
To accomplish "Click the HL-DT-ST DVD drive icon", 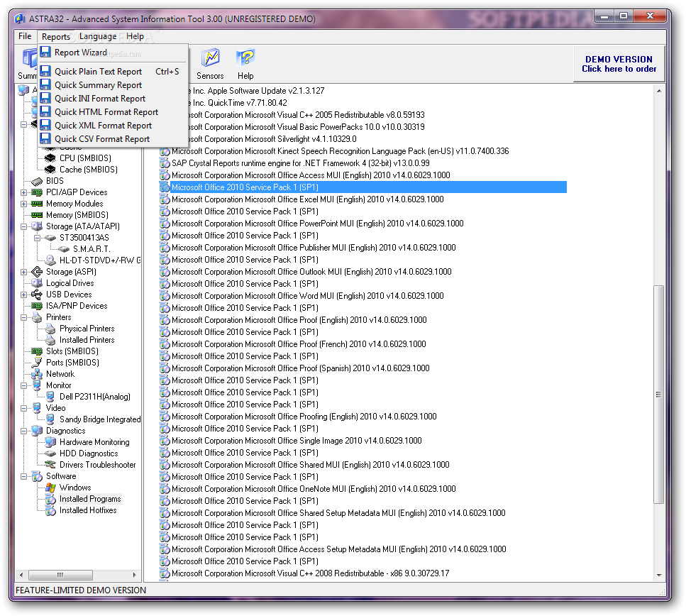I will (x=50, y=260).
